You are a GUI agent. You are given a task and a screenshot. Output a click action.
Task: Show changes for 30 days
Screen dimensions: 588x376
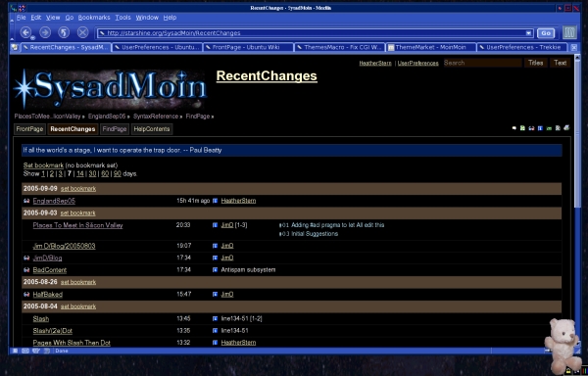coord(92,173)
